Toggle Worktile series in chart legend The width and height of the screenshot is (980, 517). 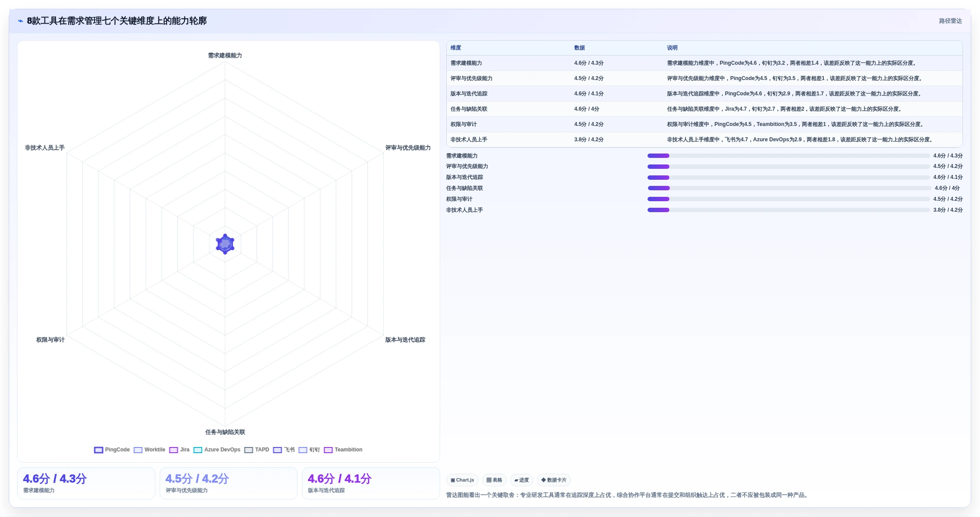(x=150, y=450)
